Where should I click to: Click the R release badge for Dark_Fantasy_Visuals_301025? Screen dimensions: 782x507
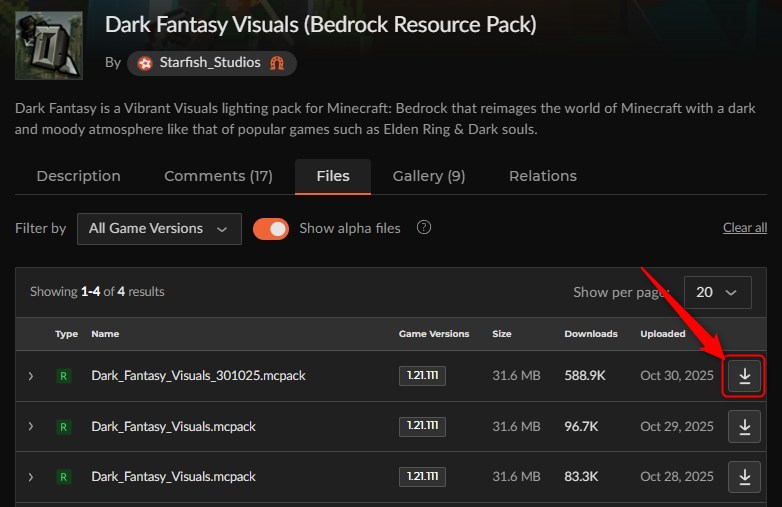pos(63,376)
